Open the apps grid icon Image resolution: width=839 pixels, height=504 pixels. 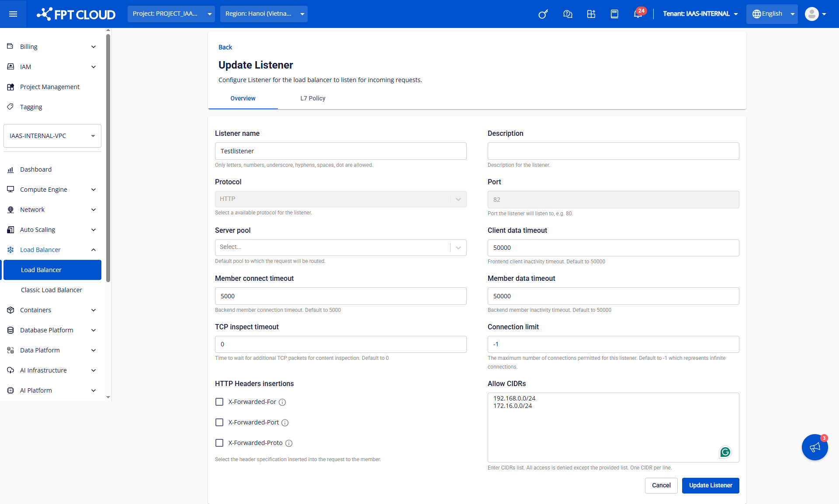click(x=591, y=14)
